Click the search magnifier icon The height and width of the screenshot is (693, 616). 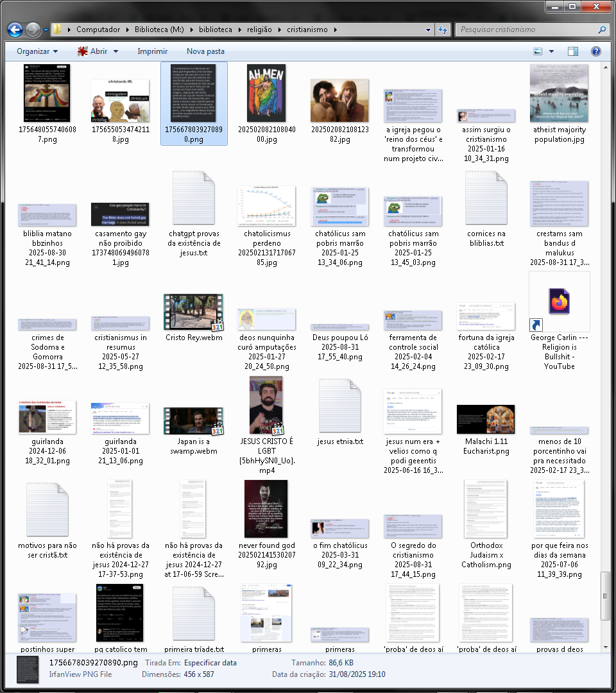601,30
